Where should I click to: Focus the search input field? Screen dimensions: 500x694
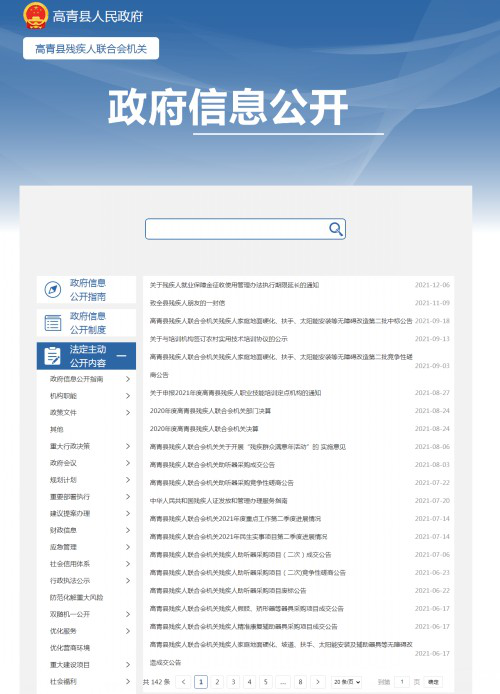(237, 229)
